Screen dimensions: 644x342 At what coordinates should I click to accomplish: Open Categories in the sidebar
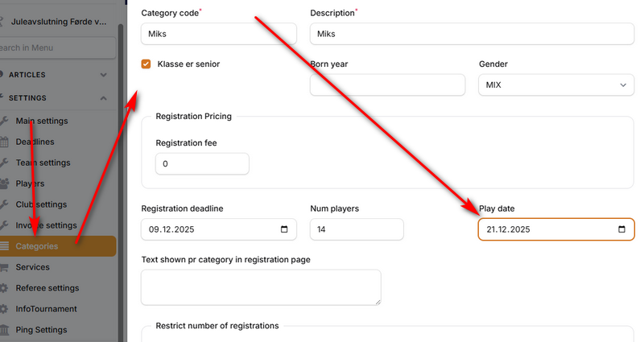pos(37,246)
